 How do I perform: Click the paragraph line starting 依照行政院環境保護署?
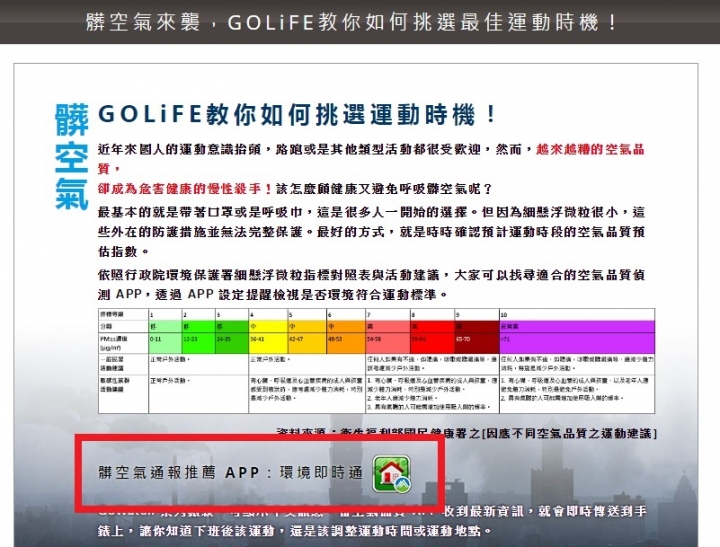tap(371, 275)
